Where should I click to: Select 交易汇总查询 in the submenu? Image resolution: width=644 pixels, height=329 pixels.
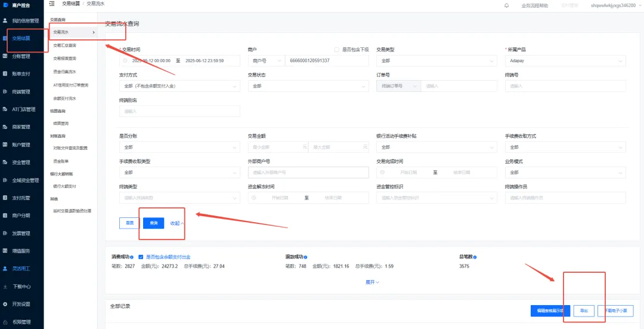(x=64, y=45)
